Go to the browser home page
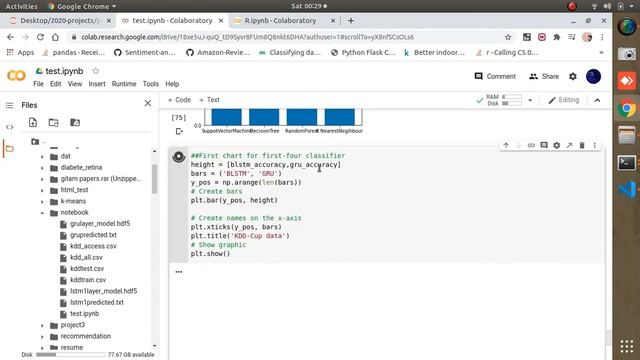640x360 pixels. (55, 37)
